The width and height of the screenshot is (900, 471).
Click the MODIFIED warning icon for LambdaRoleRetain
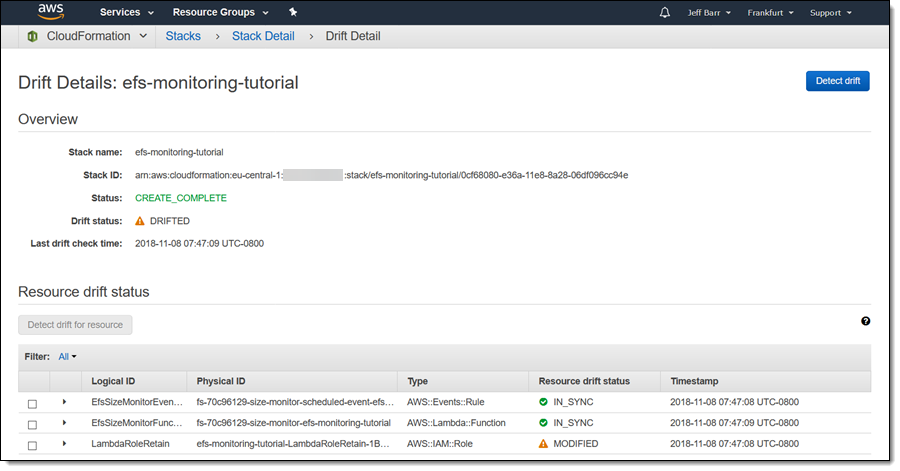coord(543,443)
